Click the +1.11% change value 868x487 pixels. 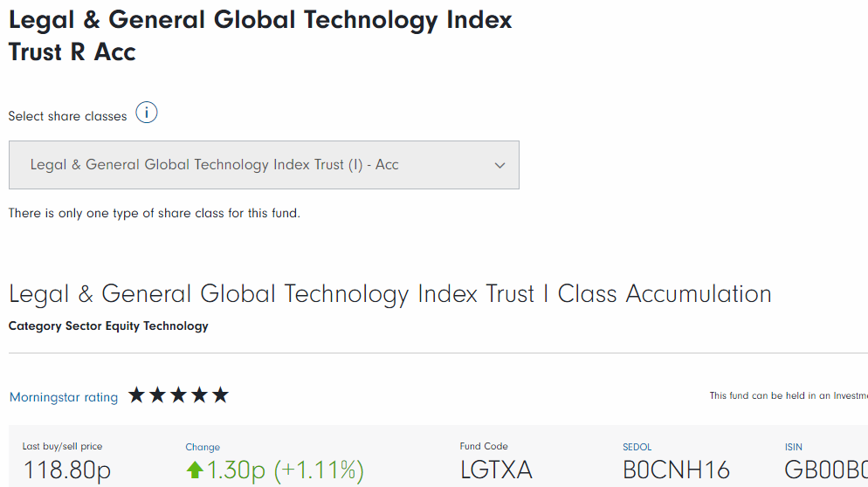pos(319,470)
